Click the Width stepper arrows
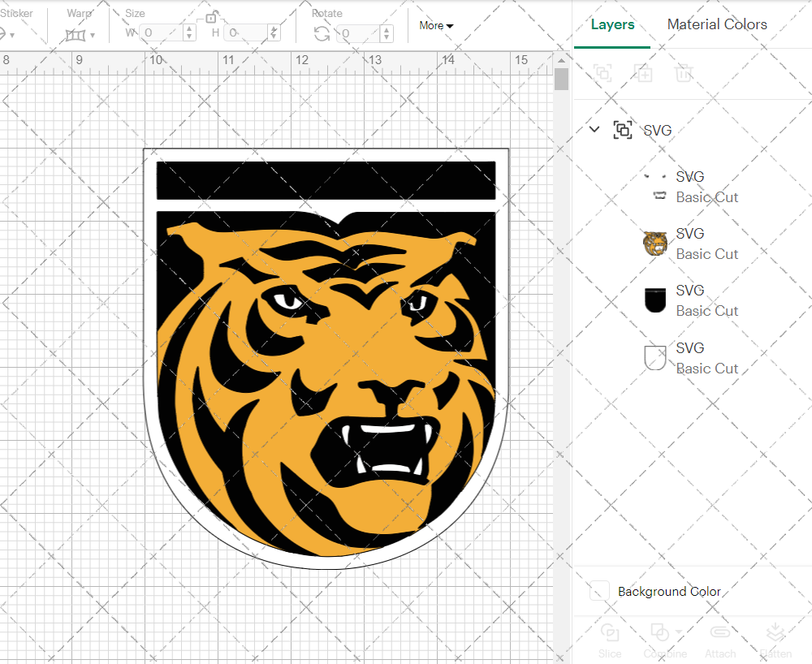Image resolution: width=812 pixels, height=664 pixels. click(x=189, y=33)
